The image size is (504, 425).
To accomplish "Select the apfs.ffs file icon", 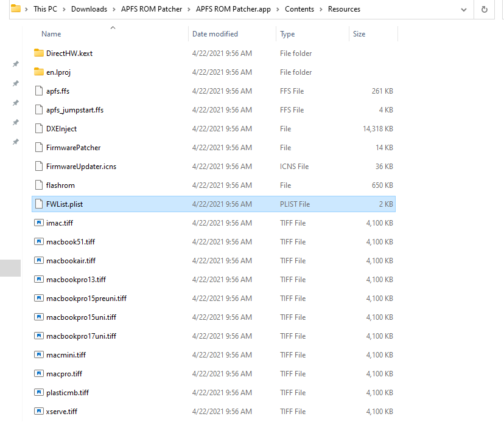I will pos(38,91).
